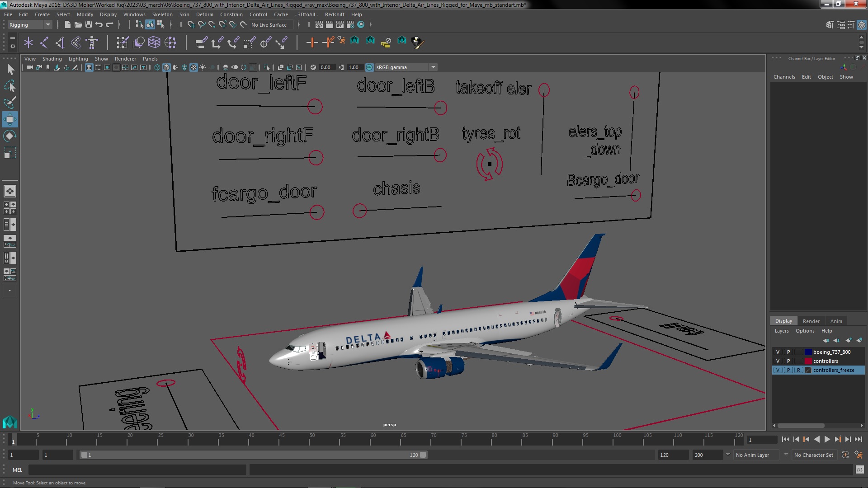Click the No Live Surface field
Image resolution: width=868 pixels, height=488 pixels.
click(x=271, y=25)
